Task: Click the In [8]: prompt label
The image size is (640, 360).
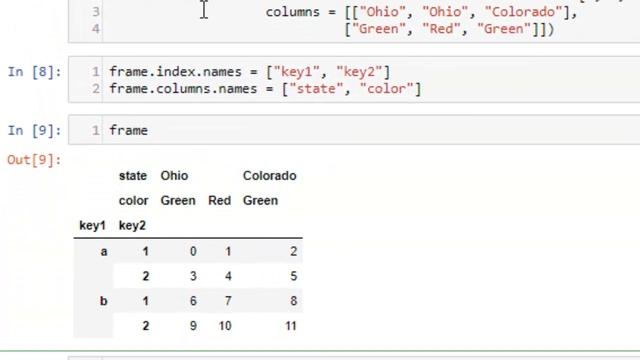Action: (35, 72)
